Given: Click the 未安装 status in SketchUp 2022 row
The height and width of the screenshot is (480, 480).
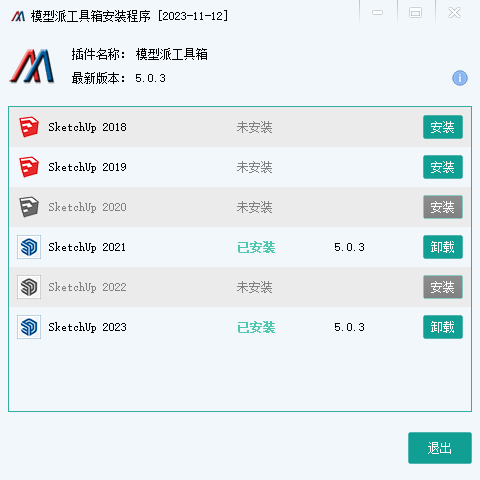Looking at the screenshot, I should [x=254, y=287].
